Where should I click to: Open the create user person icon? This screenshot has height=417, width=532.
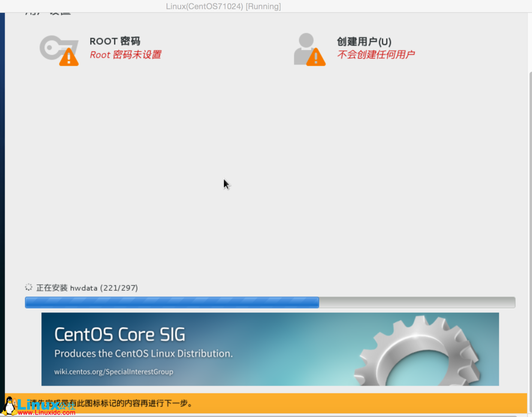tap(309, 49)
